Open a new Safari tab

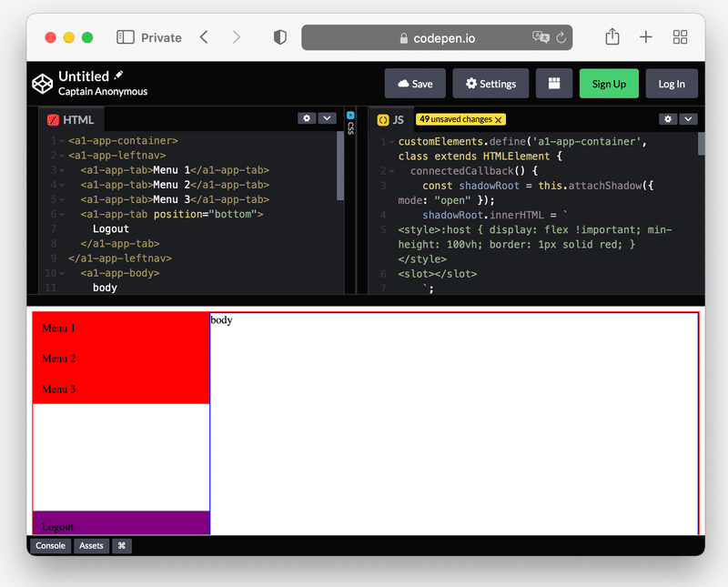pos(646,37)
